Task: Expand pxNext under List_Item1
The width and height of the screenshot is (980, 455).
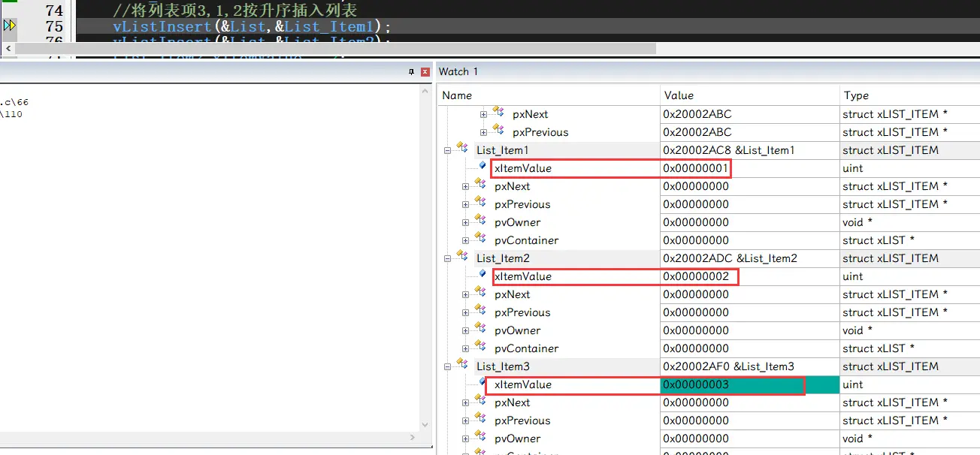Action: [x=466, y=186]
